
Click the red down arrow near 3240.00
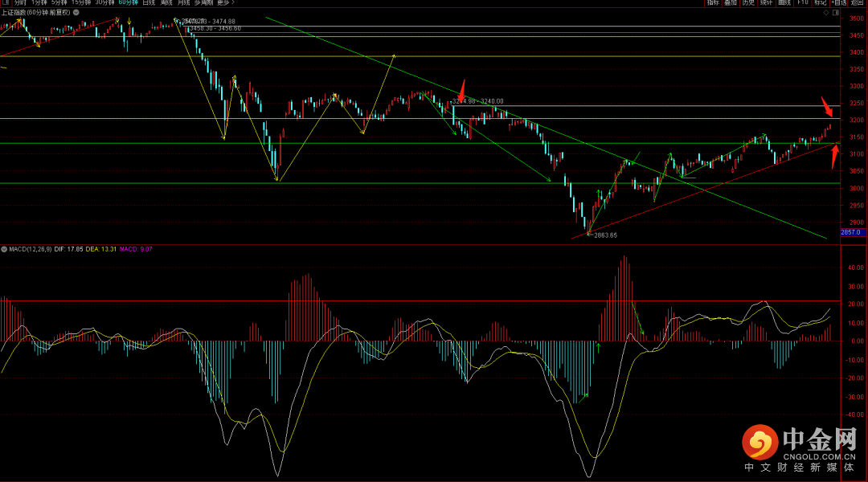tap(462, 88)
